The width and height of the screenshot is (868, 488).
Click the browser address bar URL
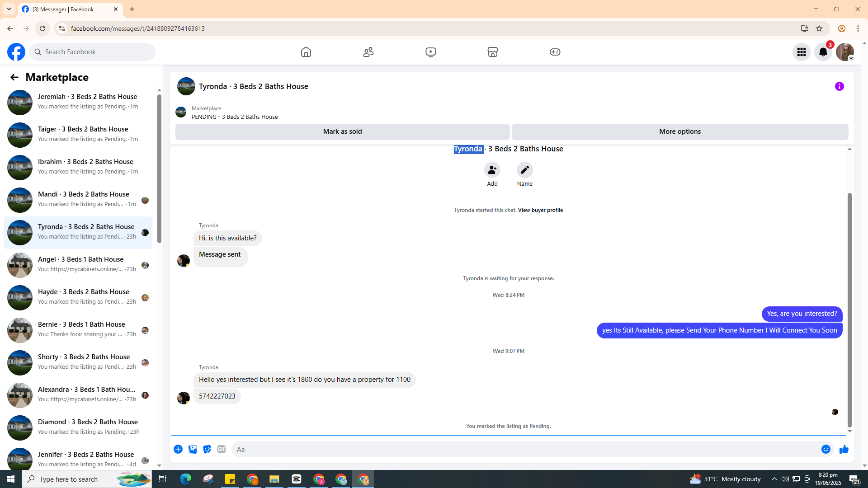tap(138, 28)
